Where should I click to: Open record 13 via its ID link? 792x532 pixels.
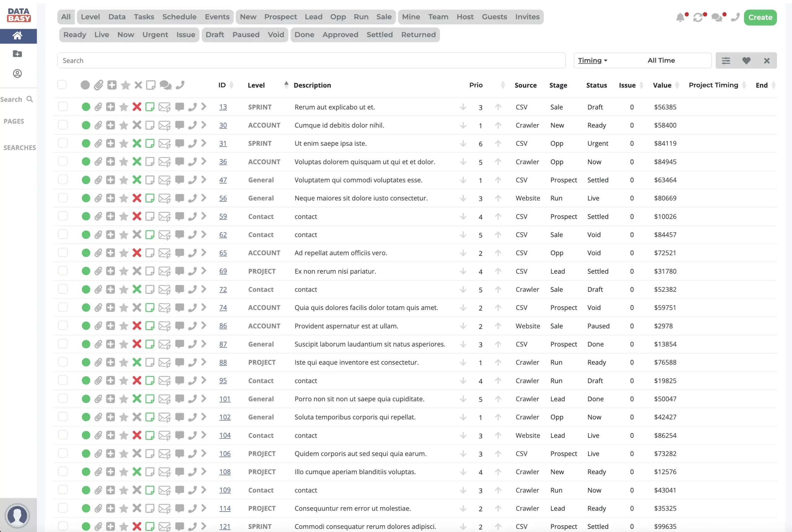[223, 106]
